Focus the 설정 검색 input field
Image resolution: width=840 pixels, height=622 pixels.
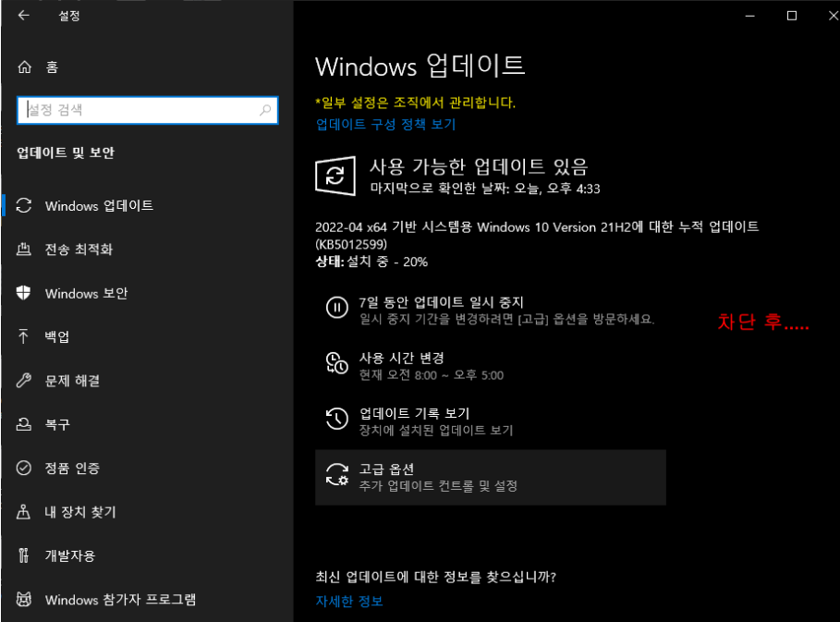tap(147, 110)
